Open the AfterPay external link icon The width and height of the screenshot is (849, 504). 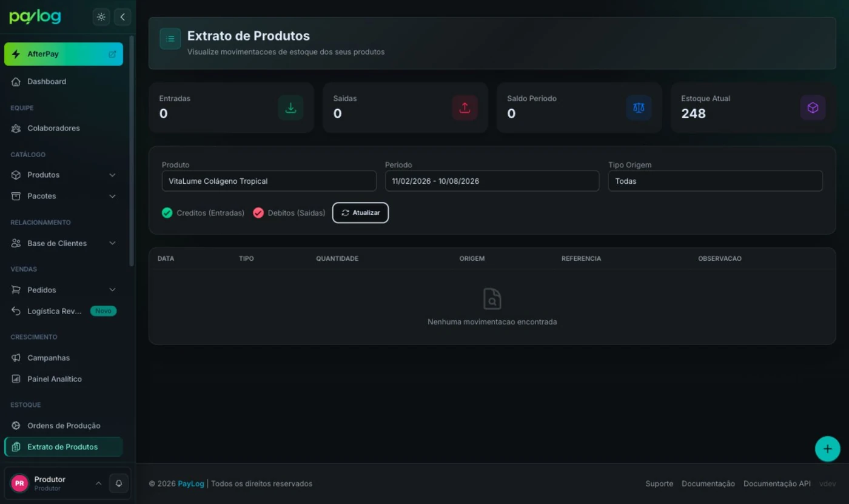(112, 54)
